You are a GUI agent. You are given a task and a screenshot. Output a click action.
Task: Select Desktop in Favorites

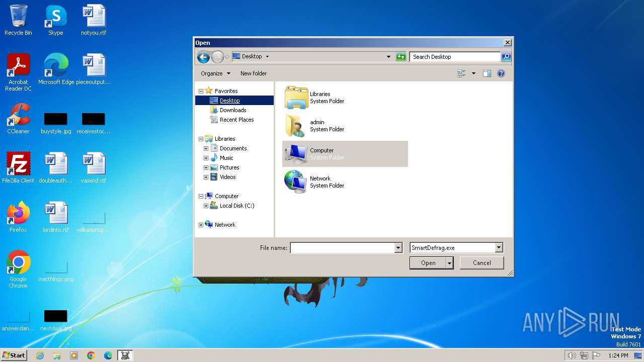229,101
